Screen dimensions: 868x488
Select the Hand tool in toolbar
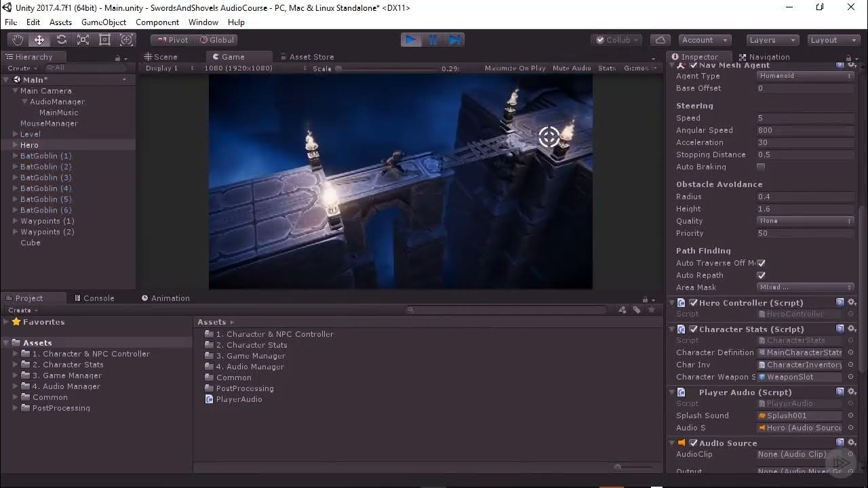18,40
